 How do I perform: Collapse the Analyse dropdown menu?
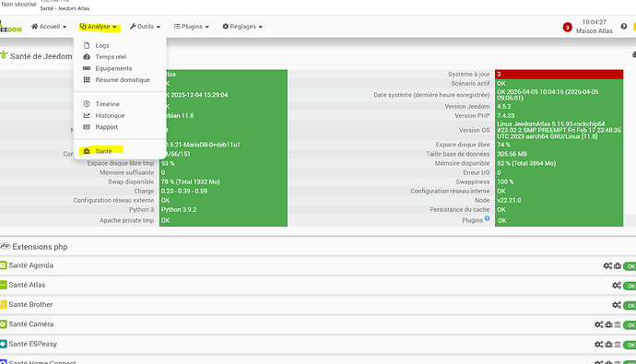(x=99, y=27)
